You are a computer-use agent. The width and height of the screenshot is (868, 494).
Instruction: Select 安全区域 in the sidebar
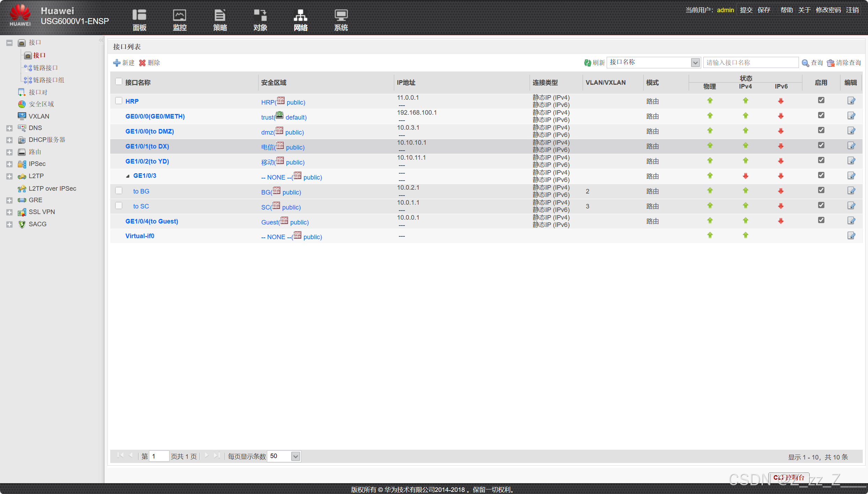41,104
